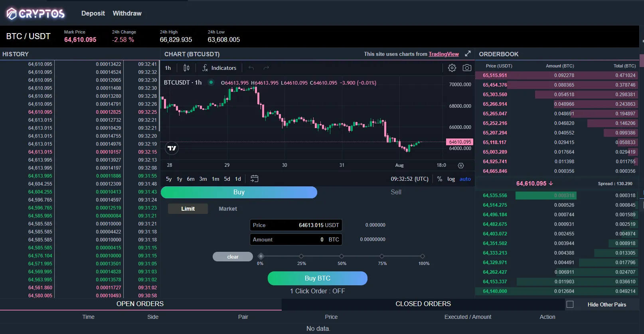Click history trade at 09:30:58
The height and width of the screenshot is (334, 644).
coord(80,296)
